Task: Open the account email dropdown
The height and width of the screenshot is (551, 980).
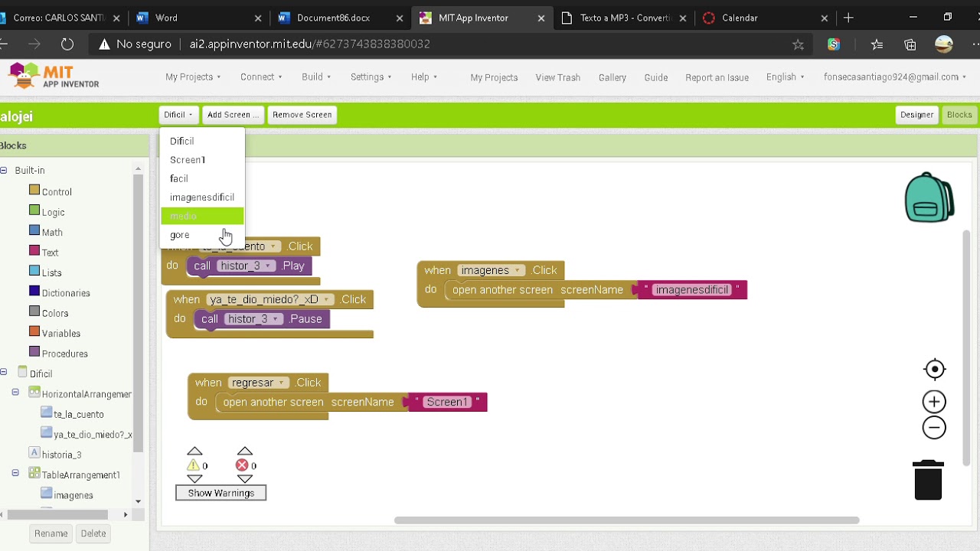Action: [894, 77]
